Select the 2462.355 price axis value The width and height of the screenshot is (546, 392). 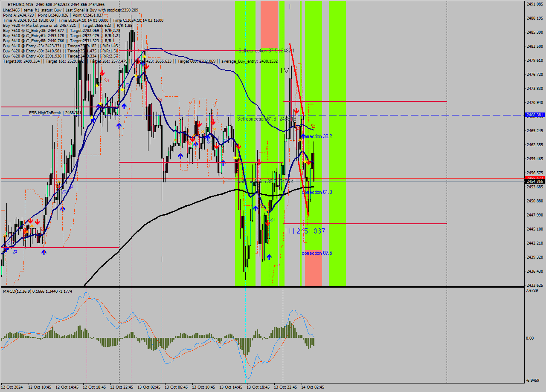click(535, 144)
